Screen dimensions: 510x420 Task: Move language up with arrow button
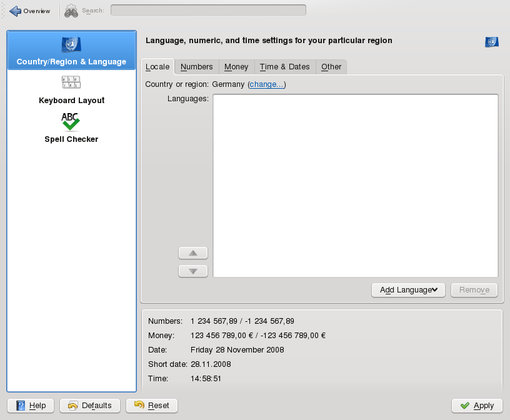[x=193, y=253]
